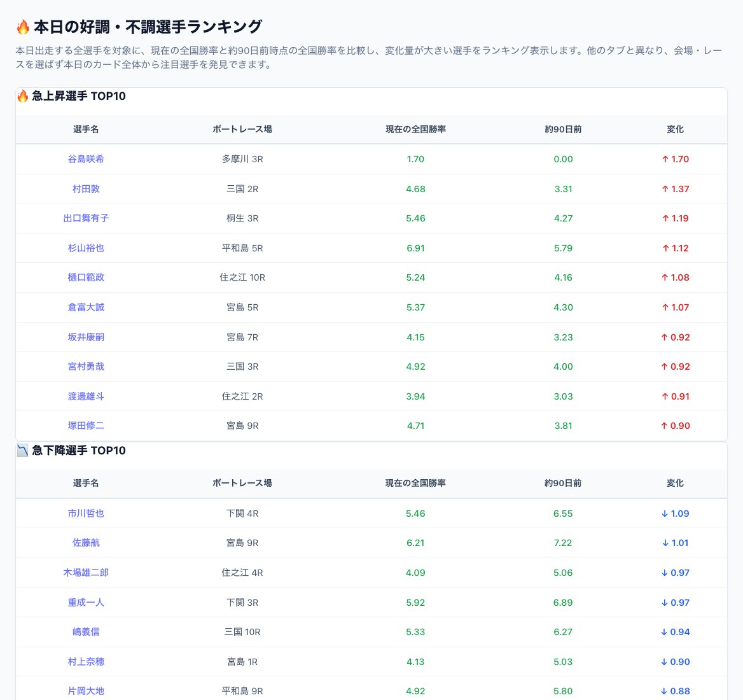The width and height of the screenshot is (743, 700).
Task: Click the ↓ 1.09 change value
Action: [x=675, y=514]
